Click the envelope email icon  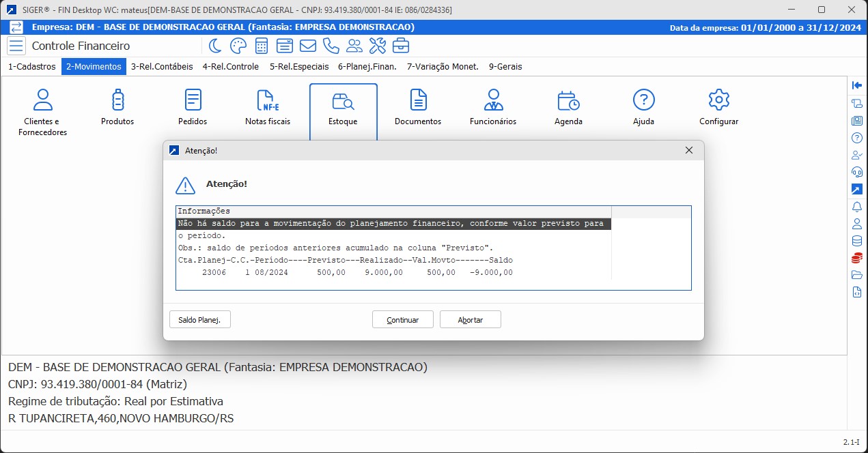coord(308,46)
